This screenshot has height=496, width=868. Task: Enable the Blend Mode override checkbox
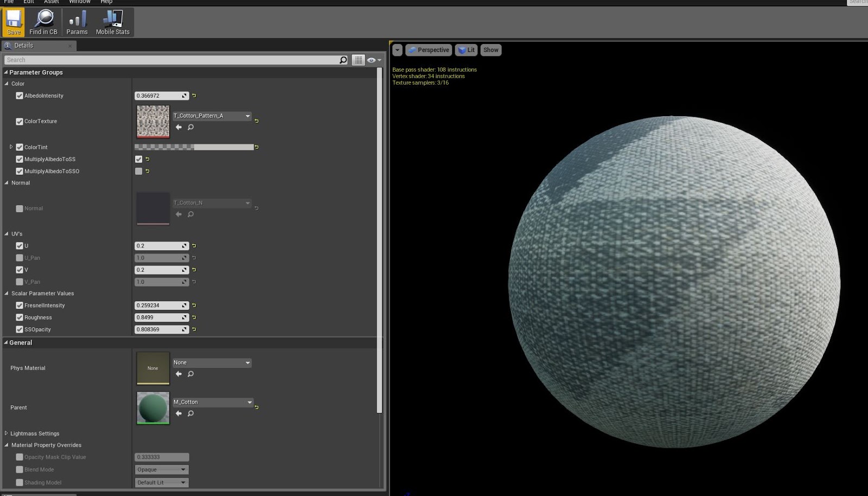pyautogui.click(x=20, y=469)
